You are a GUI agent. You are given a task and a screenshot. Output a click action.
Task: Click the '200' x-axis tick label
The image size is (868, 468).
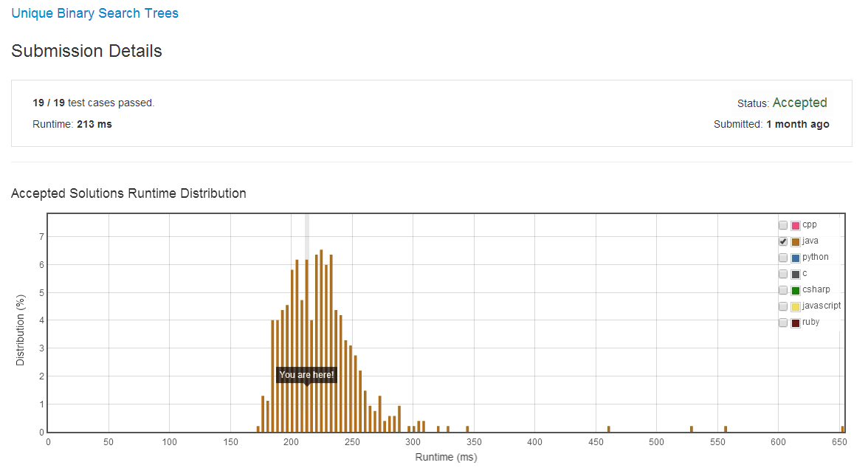291,442
